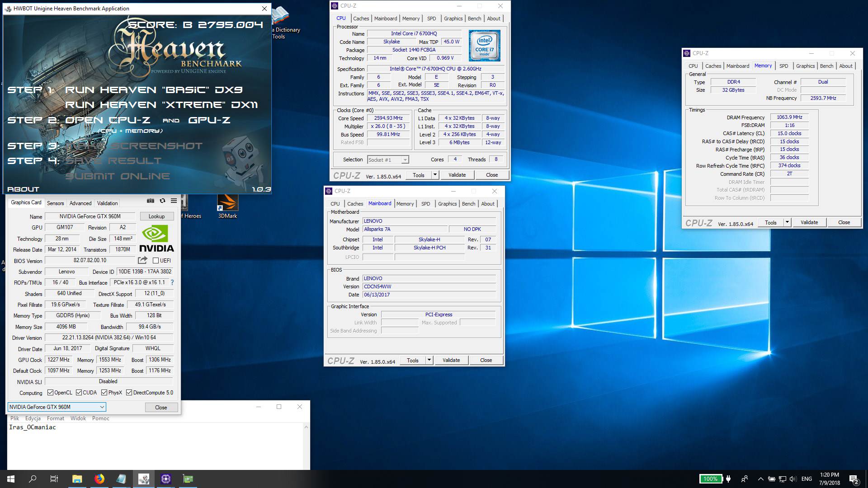This screenshot has width=868, height=488.
Task: Show hidden system tray icons chevron
Action: (760, 479)
